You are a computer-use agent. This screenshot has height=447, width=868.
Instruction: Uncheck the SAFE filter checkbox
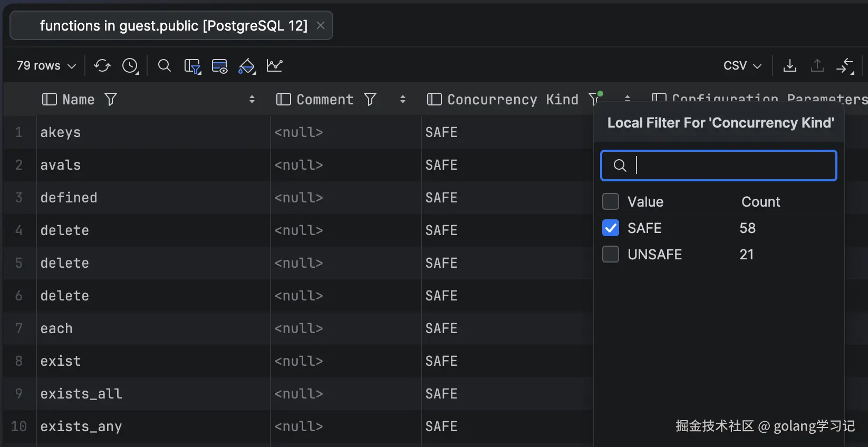[611, 228]
